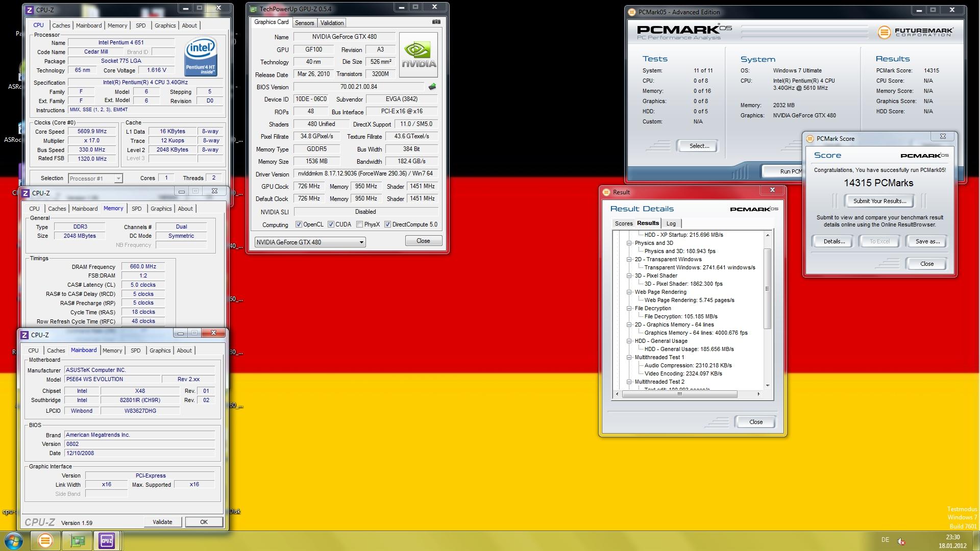Screen dimensions: 980x551
Task: Click Close in the Result window
Action: point(755,422)
